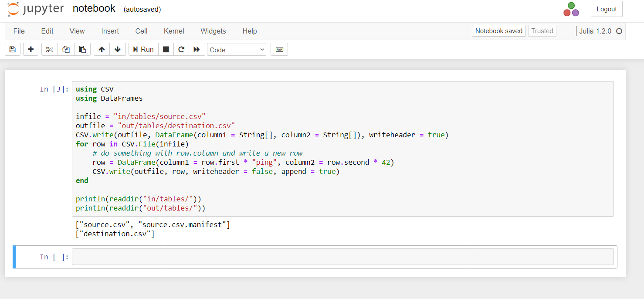Restart kernel and re-run all cells
Viewport: 644px width, 299px height.
(197, 49)
